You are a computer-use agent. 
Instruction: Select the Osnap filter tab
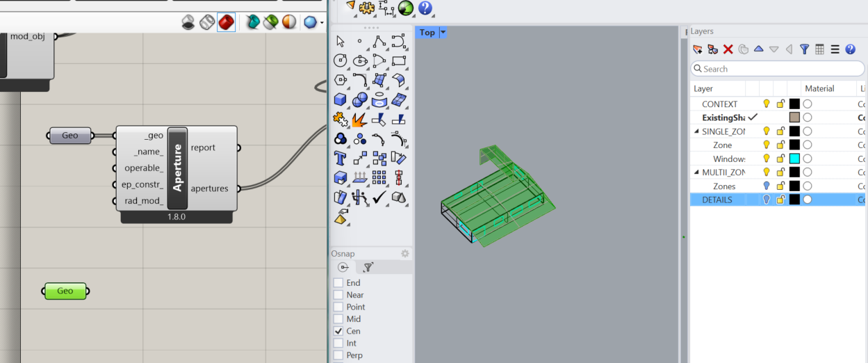click(x=368, y=267)
